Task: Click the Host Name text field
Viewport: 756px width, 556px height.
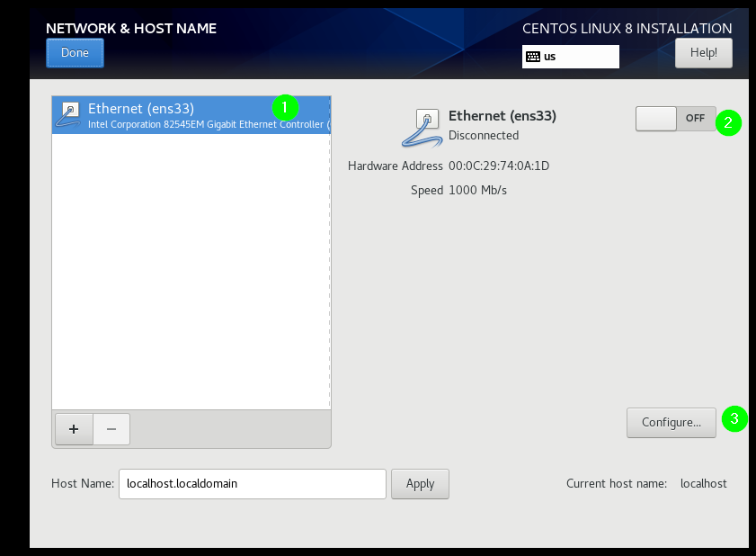Action: coord(252,483)
